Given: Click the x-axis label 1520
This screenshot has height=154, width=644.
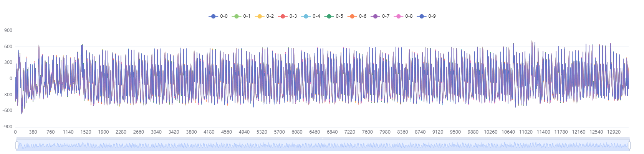Looking at the screenshot, I should tap(86, 132).
